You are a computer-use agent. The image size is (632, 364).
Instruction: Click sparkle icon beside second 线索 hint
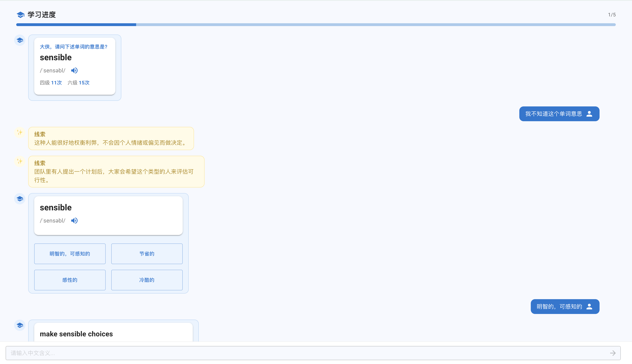[20, 162]
